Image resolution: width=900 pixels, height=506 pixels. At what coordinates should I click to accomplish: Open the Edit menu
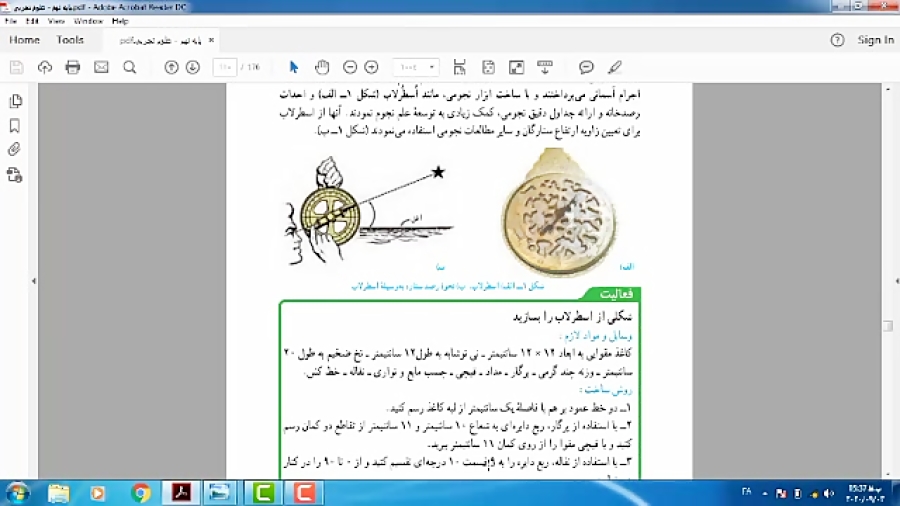(x=32, y=21)
